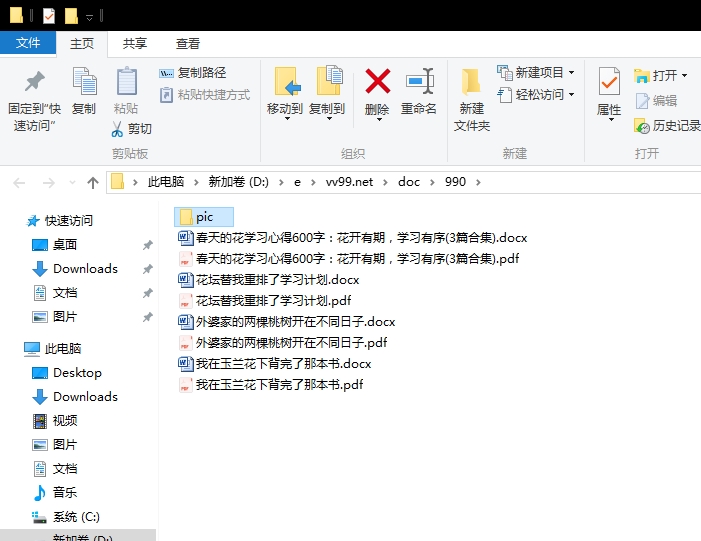Click the Pin to Quick access icon
This screenshot has height=541, width=701.
click(34, 82)
